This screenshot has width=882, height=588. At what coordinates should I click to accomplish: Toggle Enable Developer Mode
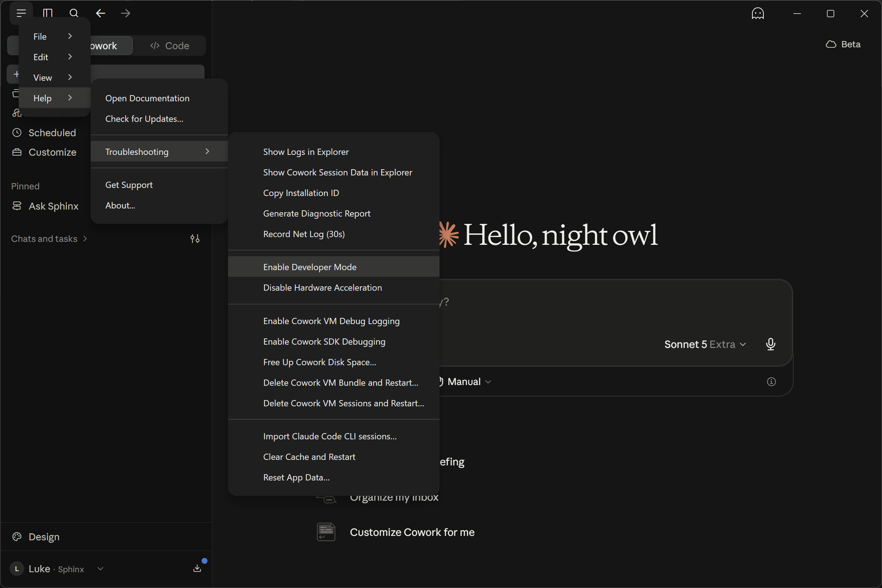click(333, 267)
